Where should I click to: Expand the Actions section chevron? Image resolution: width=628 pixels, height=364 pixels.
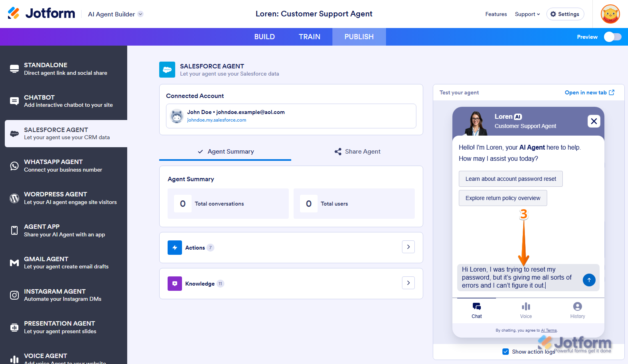[x=408, y=247]
